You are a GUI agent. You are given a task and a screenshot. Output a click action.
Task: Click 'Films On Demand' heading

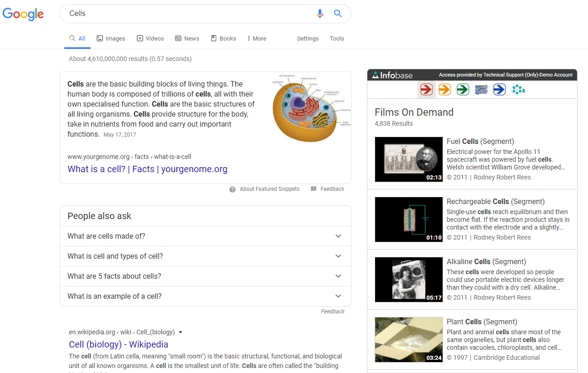[414, 112]
